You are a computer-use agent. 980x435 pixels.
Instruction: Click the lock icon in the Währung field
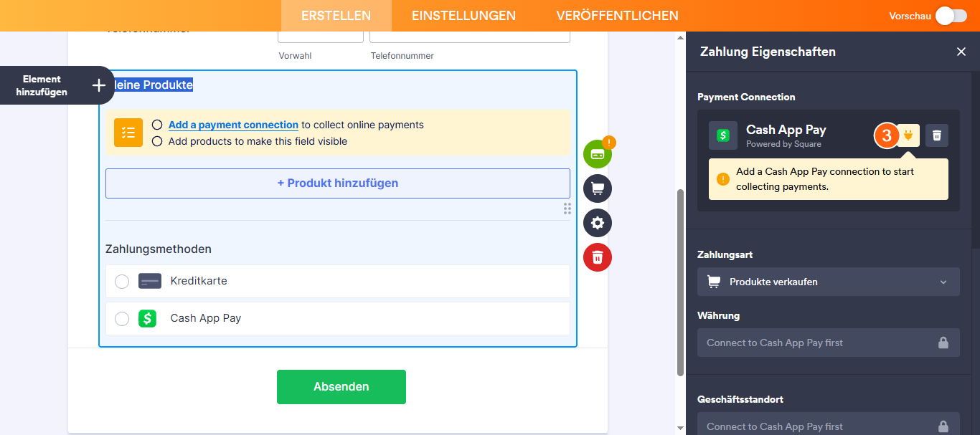click(943, 343)
